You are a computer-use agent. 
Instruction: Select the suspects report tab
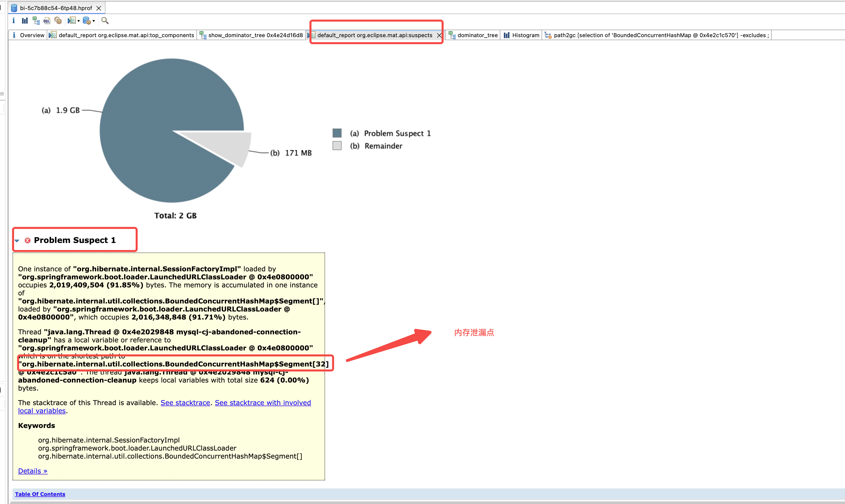375,35
